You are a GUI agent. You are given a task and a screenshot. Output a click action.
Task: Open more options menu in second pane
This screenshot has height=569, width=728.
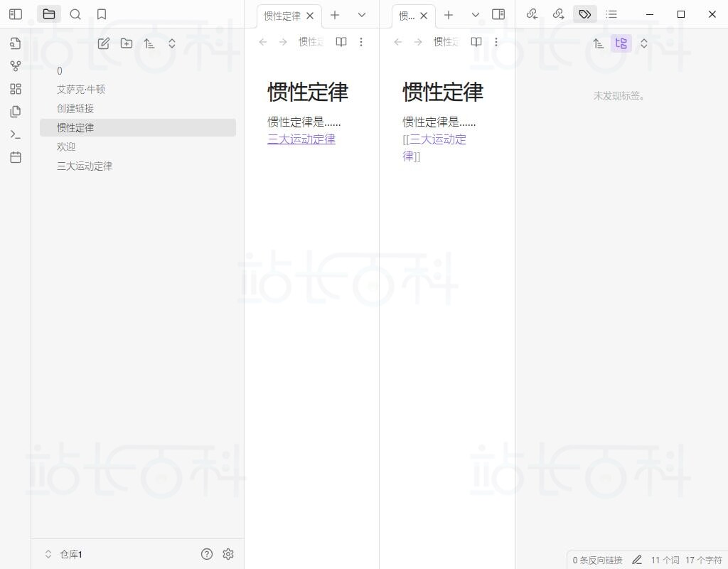[x=496, y=42]
